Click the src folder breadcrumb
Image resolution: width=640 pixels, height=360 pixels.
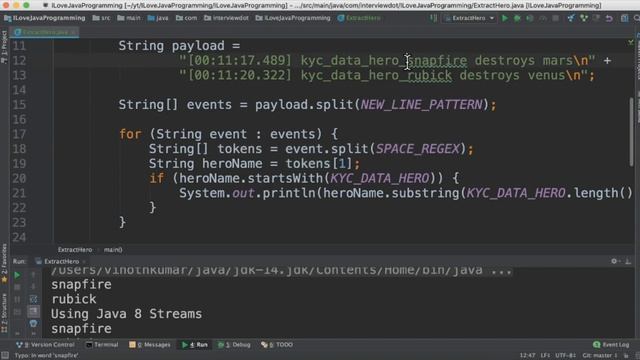102,18
